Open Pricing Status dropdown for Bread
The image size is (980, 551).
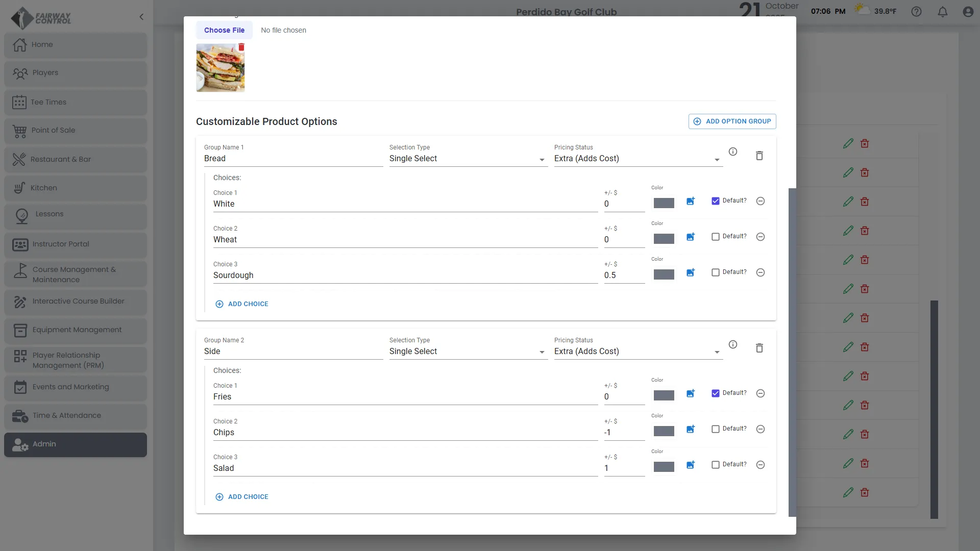(x=638, y=159)
